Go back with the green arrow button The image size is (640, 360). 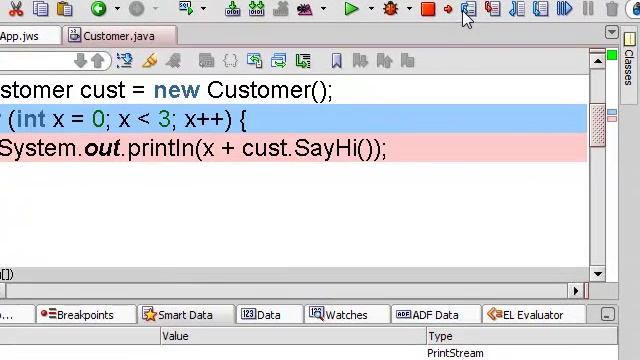98,9
